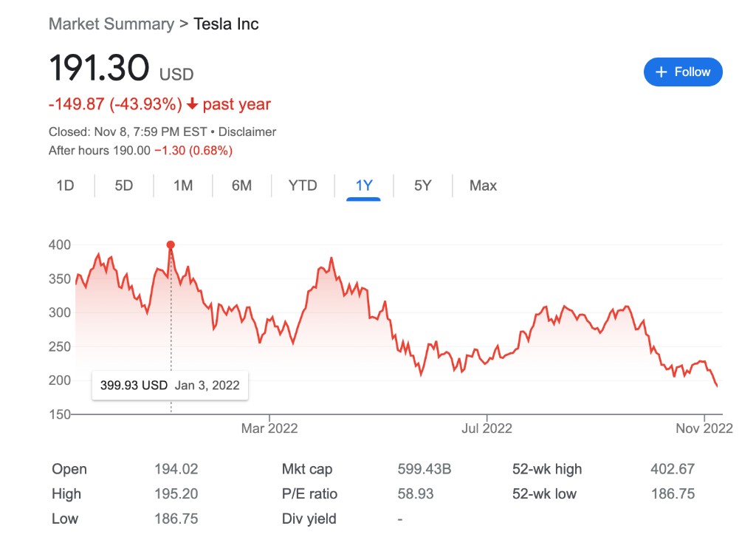Switch chart to 5Y range
This screenshot has width=756, height=537.
tap(422, 185)
